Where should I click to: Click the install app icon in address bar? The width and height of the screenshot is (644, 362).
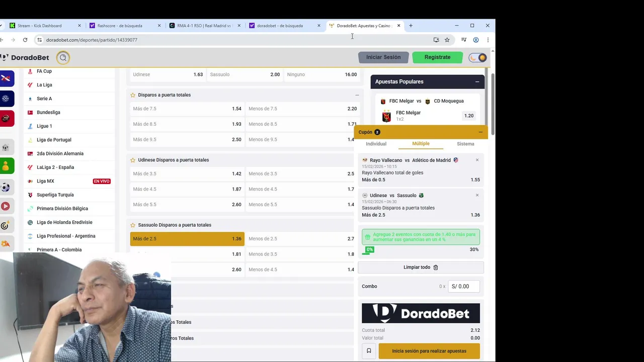click(436, 40)
